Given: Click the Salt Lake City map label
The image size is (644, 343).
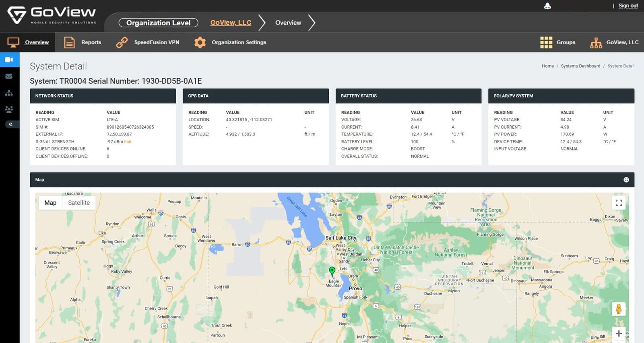Looking at the screenshot, I should pos(341,238).
